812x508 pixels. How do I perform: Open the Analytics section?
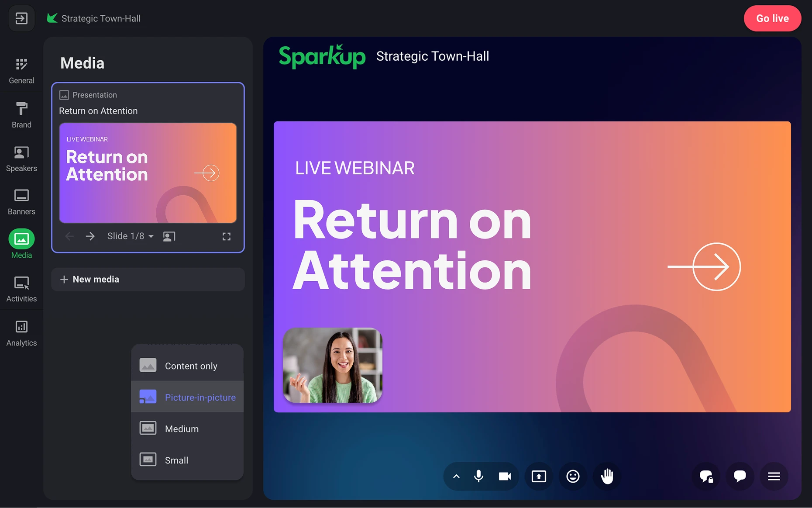pos(21,333)
